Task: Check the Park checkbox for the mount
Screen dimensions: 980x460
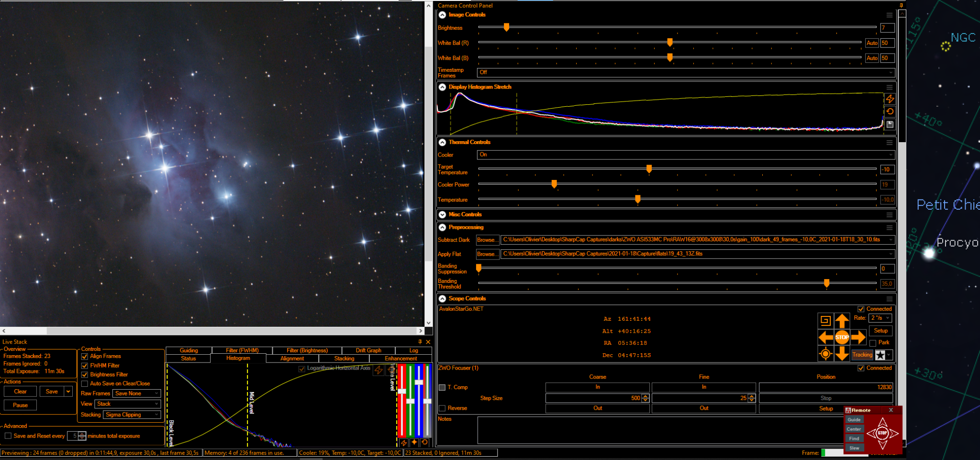Action: coord(873,343)
